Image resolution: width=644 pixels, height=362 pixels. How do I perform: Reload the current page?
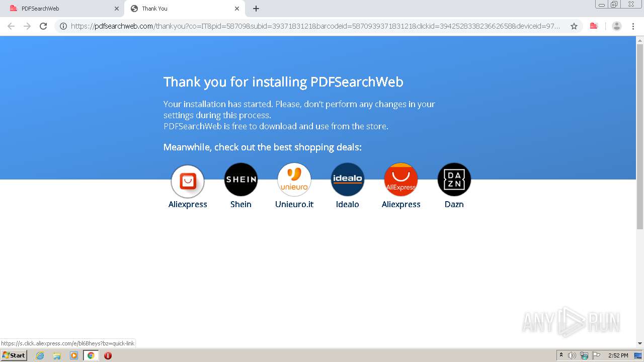[x=43, y=26]
